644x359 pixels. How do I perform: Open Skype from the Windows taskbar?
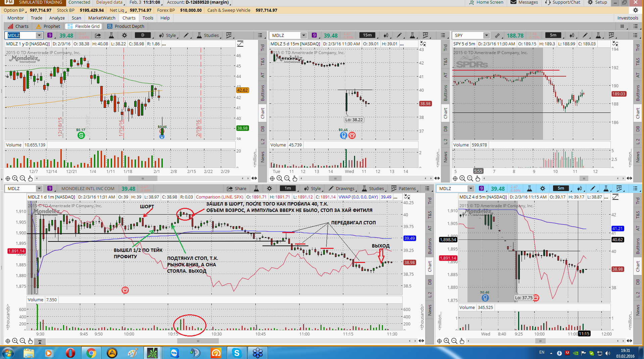point(237,353)
